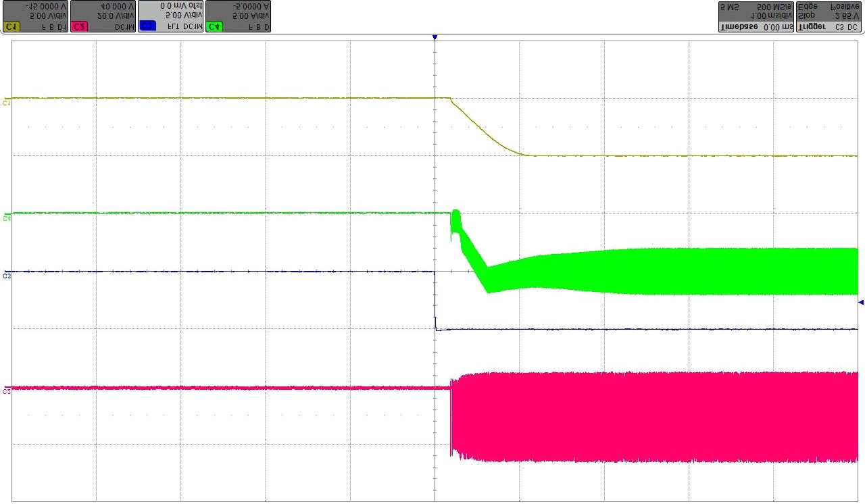865x504 pixels.
Task: Select the C4 ground marker at left edge
Action: point(6,218)
